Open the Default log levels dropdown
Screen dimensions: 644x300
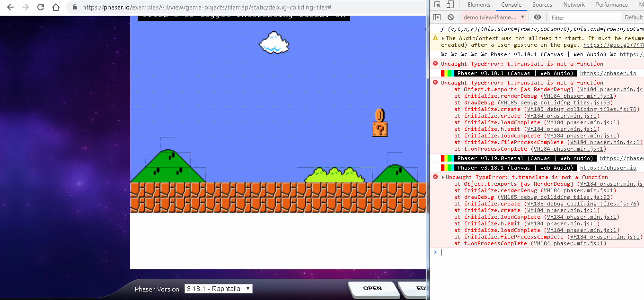pyautogui.click(x=634, y=17)
